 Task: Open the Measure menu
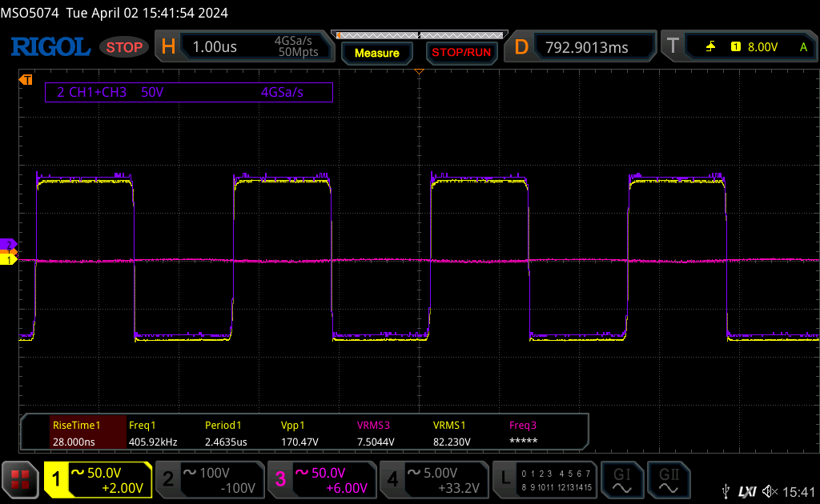click(377, 53)
